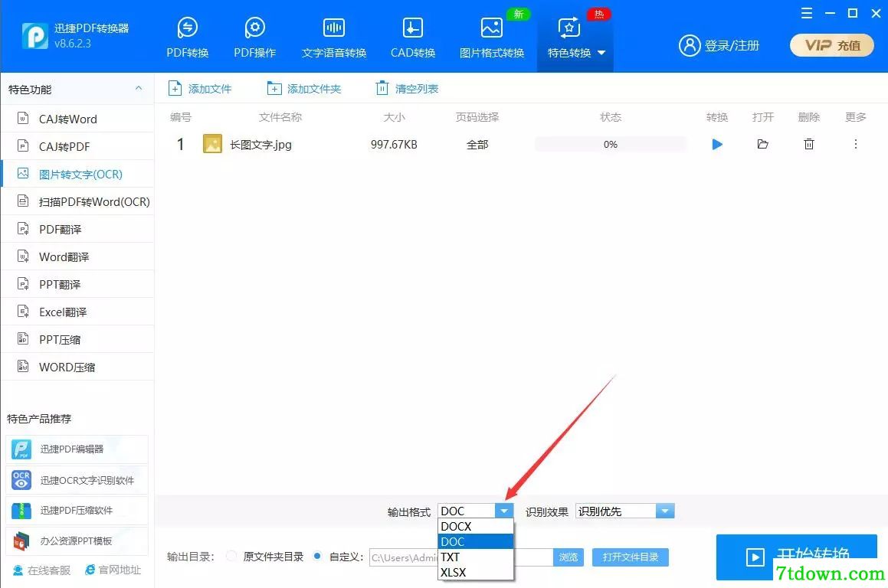The width and height of the screenshot is (888, 588).
Task: Choose XLSX from output format list
Action: pos(476,572)
